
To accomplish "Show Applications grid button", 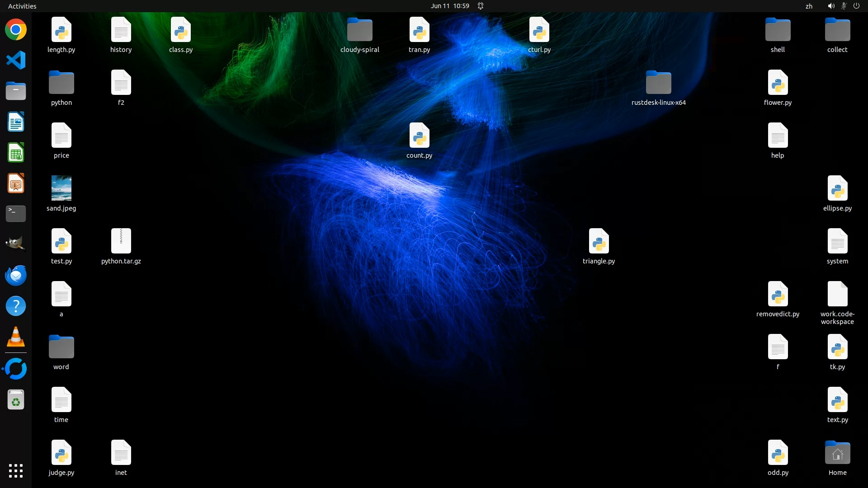I will coord(16,471).
